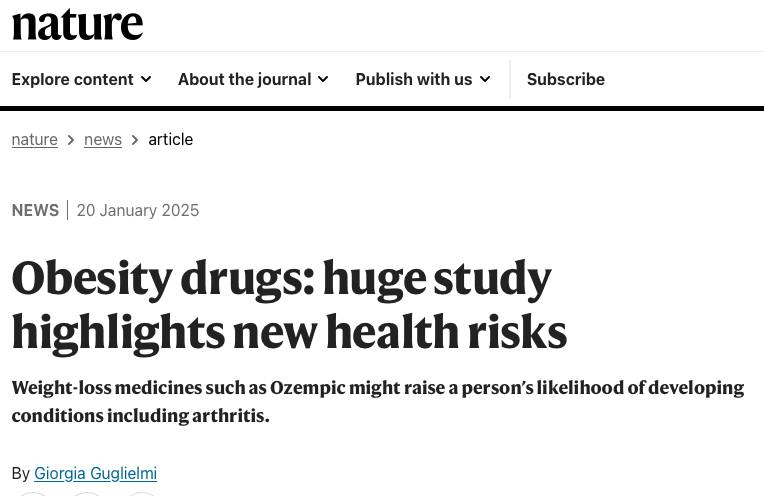
Task: Click the divider between NEWS and date
Action: [x=68, y=210]
